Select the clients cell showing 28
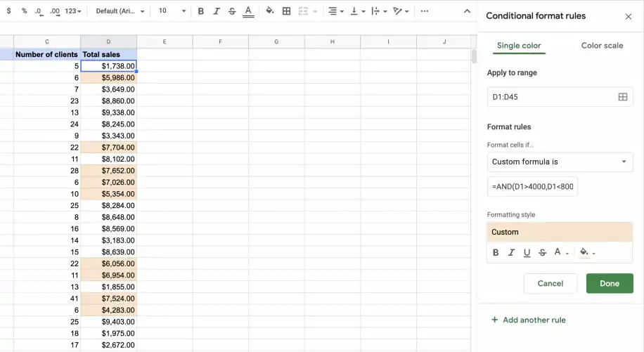The height and width of the screenshot is (352, 644). click(x=47, y=171)
